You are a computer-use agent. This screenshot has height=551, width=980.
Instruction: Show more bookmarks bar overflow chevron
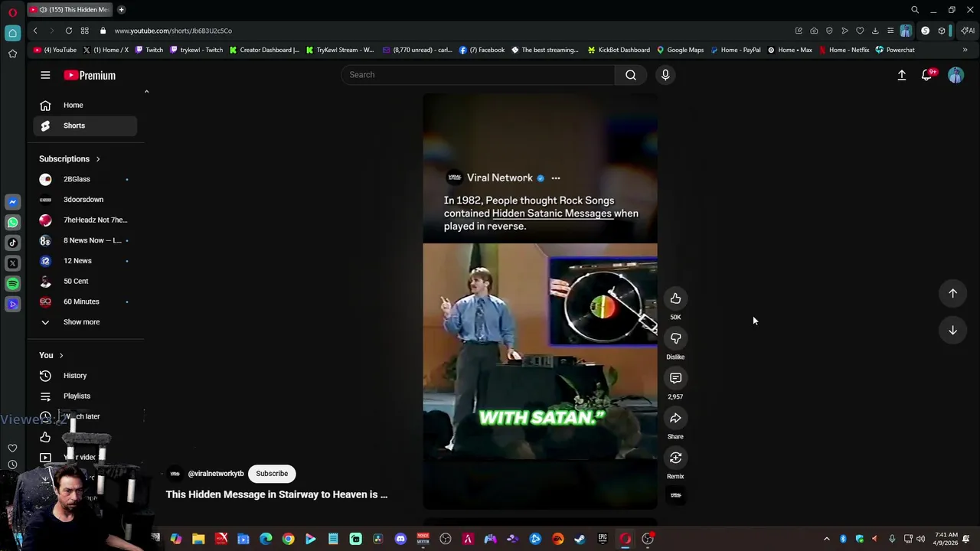965,50
